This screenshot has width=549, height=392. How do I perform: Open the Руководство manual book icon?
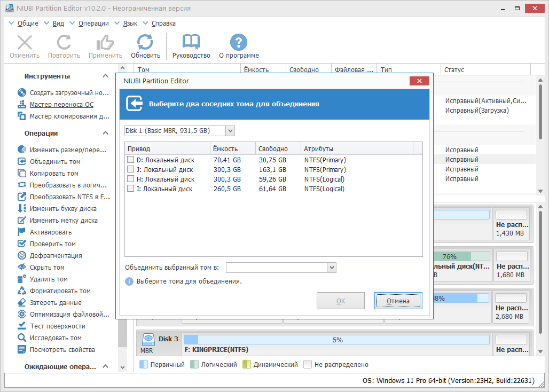pyautogui.click(x=191, y=42)
